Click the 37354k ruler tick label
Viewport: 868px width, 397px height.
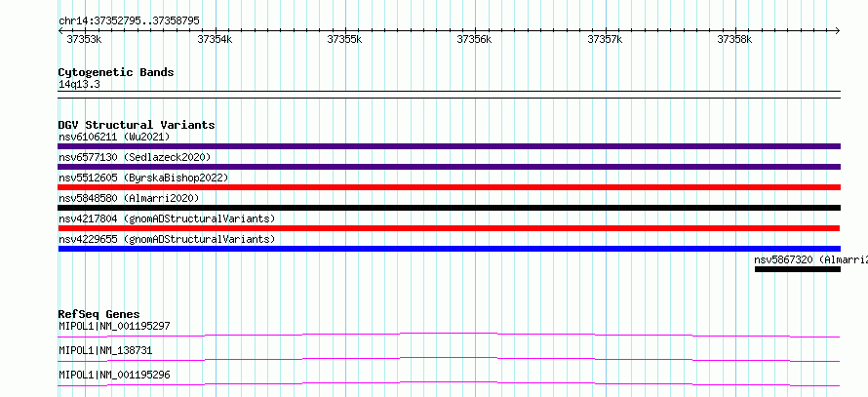click(215, 39)
